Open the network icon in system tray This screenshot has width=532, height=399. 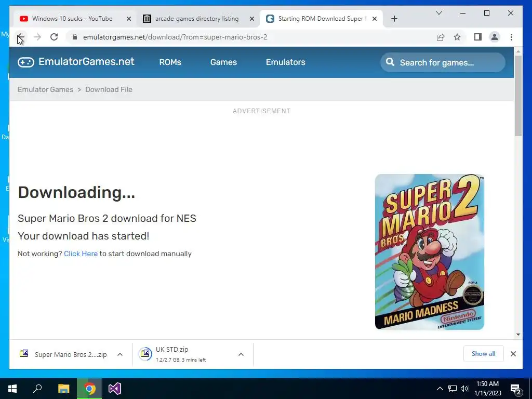point(453,389)
